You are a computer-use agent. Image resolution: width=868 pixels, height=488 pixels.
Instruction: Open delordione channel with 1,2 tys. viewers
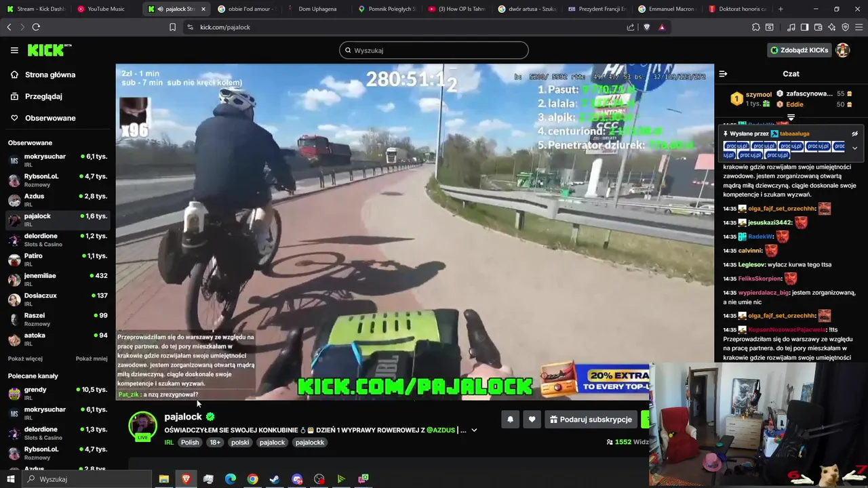click(57, 239)
